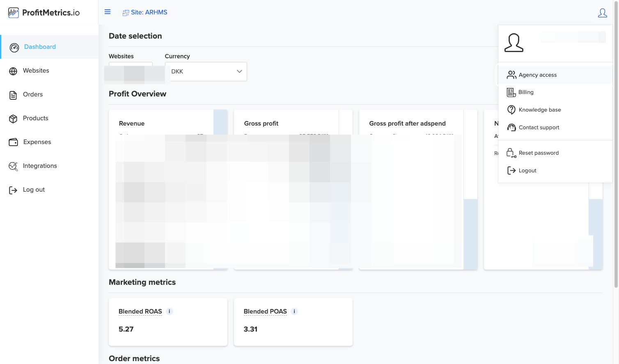Open Billing from the profile menu
The image size is (619, 364).
[555, 92]
